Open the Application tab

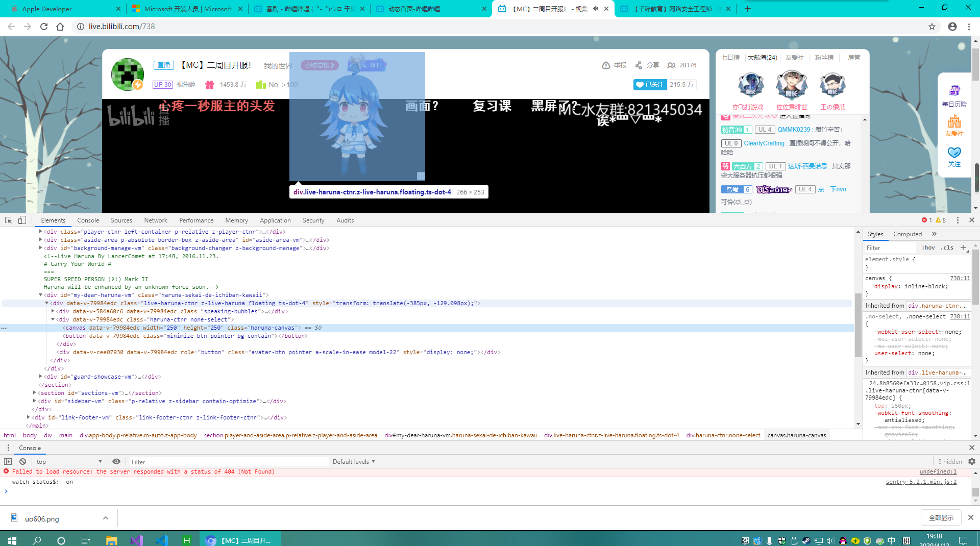tap(275, 220)
